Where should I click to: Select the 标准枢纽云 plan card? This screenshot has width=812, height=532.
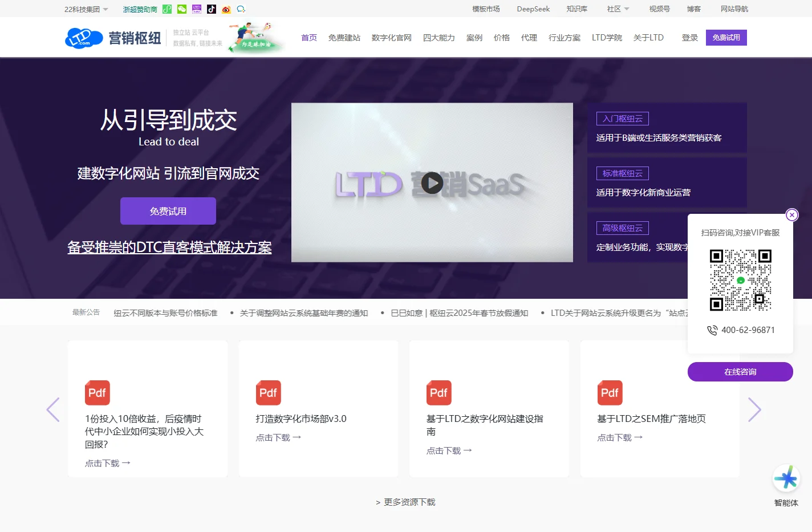667,182
